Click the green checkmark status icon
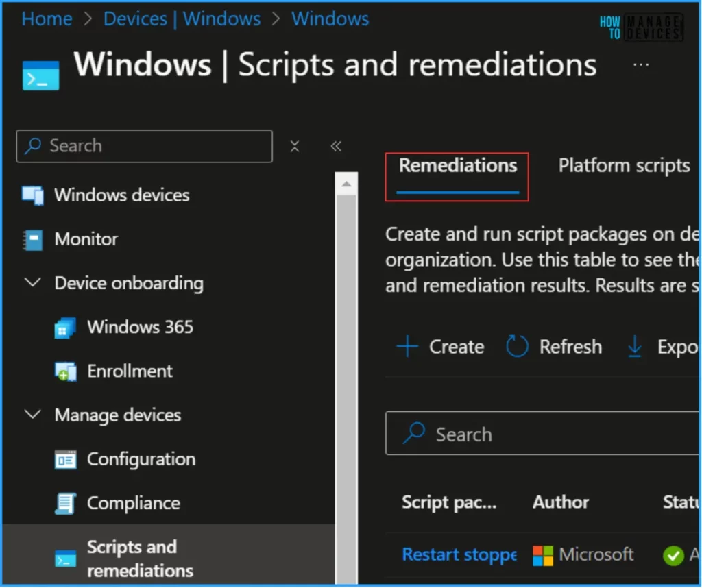The image size is (702, 588). point(673,556)
